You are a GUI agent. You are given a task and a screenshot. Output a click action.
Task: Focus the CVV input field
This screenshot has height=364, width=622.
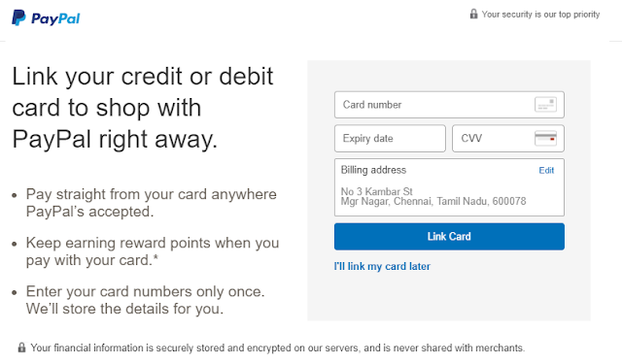[508, 138]
